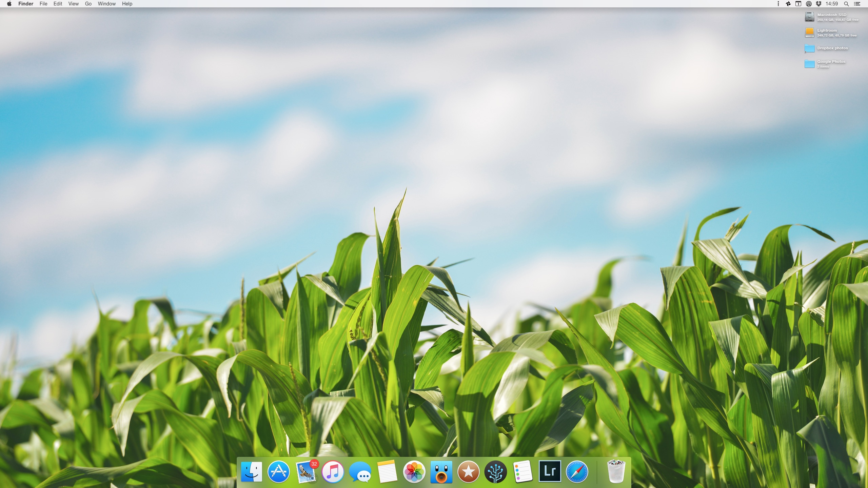Launch Adobe Lightroom from the Dock
Image resolution: width=868 pixels, height=488 pixels.
click(x=550, y=471)
